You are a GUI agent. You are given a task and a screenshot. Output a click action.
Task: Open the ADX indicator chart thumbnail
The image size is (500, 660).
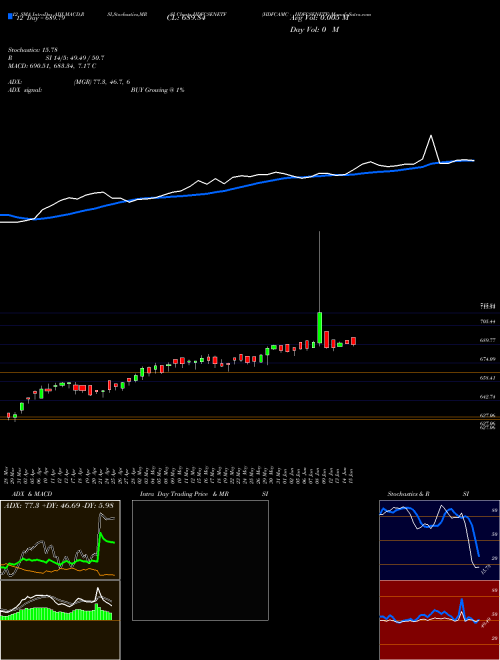[60, 540]
